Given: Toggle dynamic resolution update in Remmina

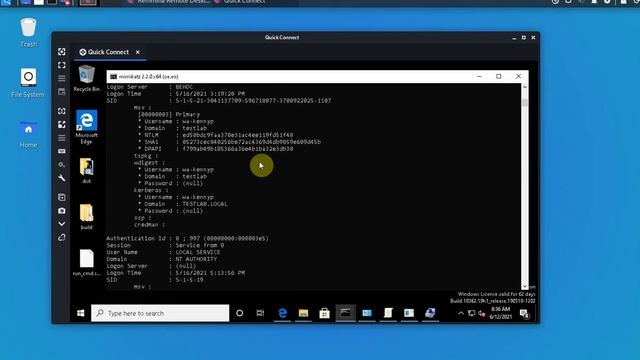Looking at the screenshot, I should click(x=62, y=111).
